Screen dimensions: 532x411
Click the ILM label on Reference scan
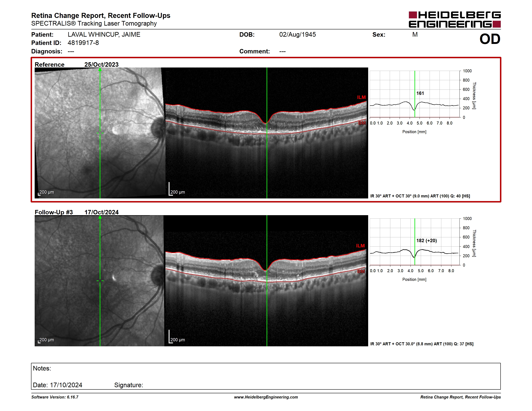click(x=361, y=97)
